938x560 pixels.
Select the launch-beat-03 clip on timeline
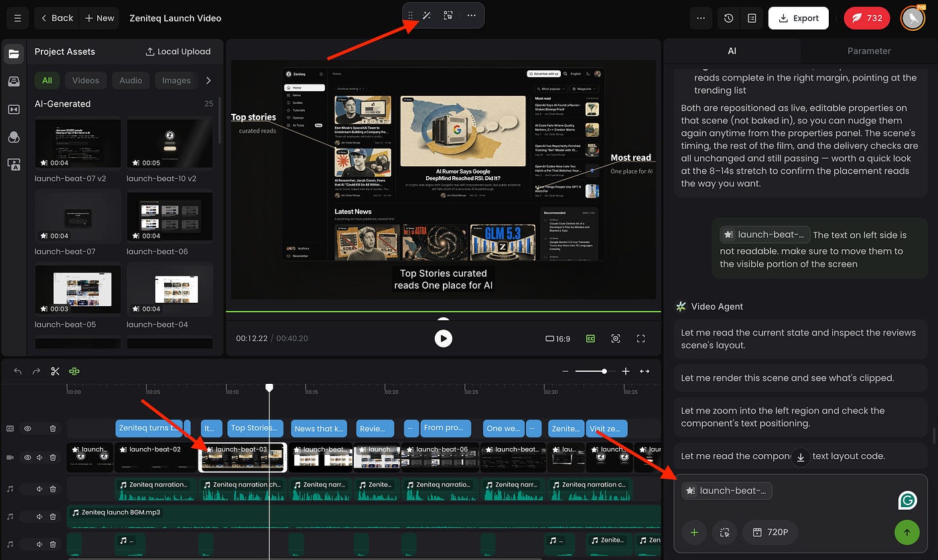[243, 457]
